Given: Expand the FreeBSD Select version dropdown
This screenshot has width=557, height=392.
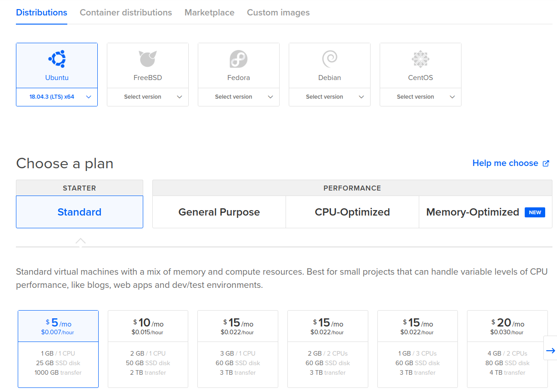Looking at the screenshot, I should coord(148,97).
